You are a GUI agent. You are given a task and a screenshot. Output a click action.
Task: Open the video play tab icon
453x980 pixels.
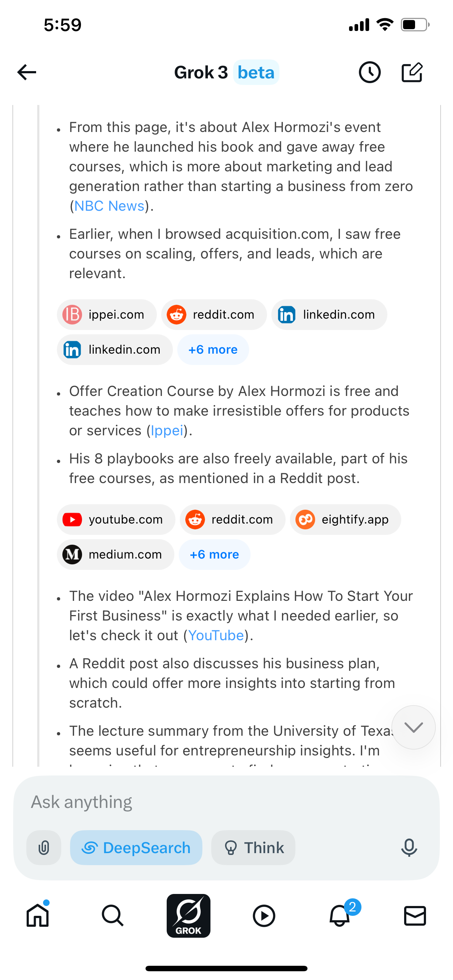click(x=264, y=915)
